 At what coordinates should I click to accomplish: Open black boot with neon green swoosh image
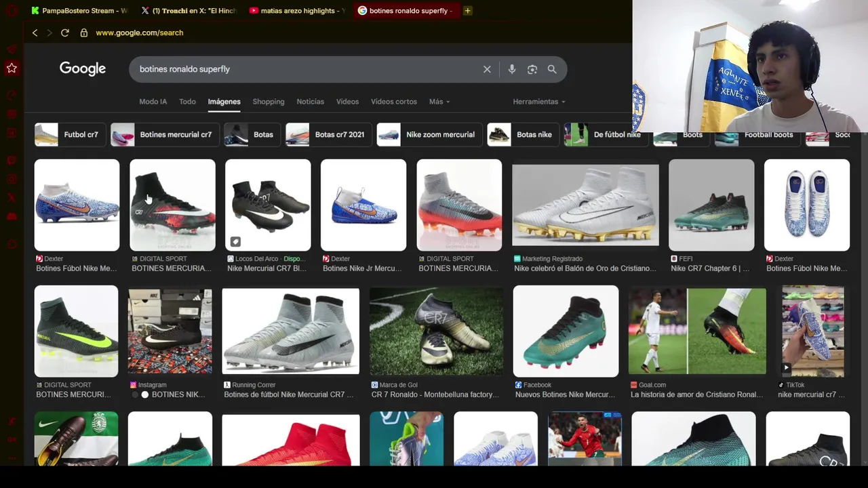[x=76, y=331]
